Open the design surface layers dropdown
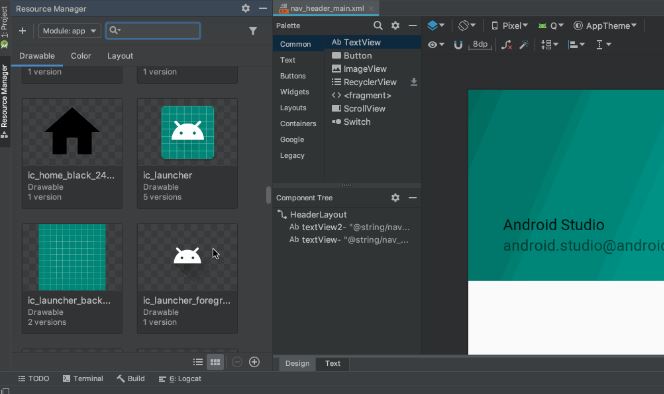 click(436, 25)
